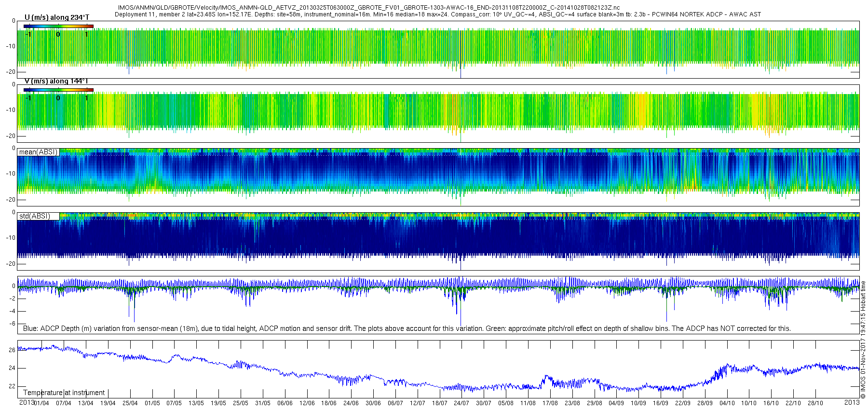
Task: Click the -6 tick on depth variation axis
Action: coord(12,324)
